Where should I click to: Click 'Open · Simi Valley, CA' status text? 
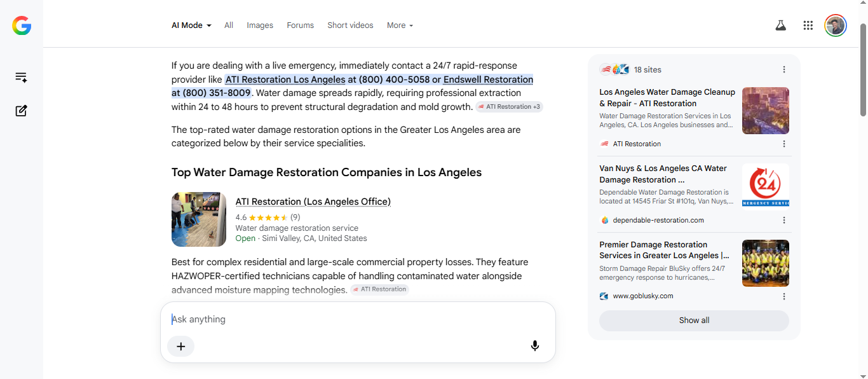coord(301,238)
